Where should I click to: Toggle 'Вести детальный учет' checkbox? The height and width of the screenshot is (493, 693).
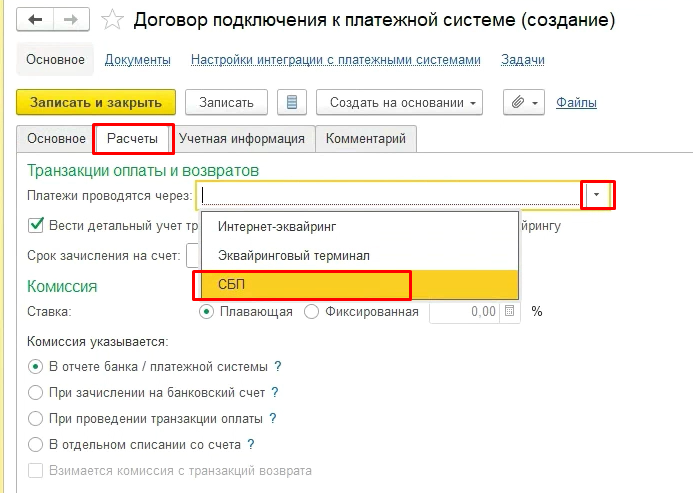pos(35,225)
